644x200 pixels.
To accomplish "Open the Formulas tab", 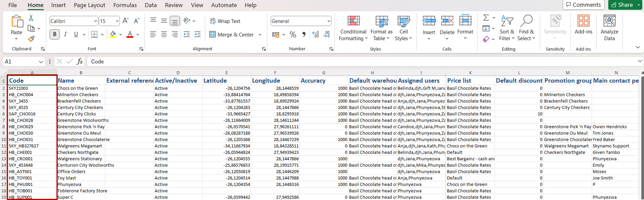I will point(125,5).
